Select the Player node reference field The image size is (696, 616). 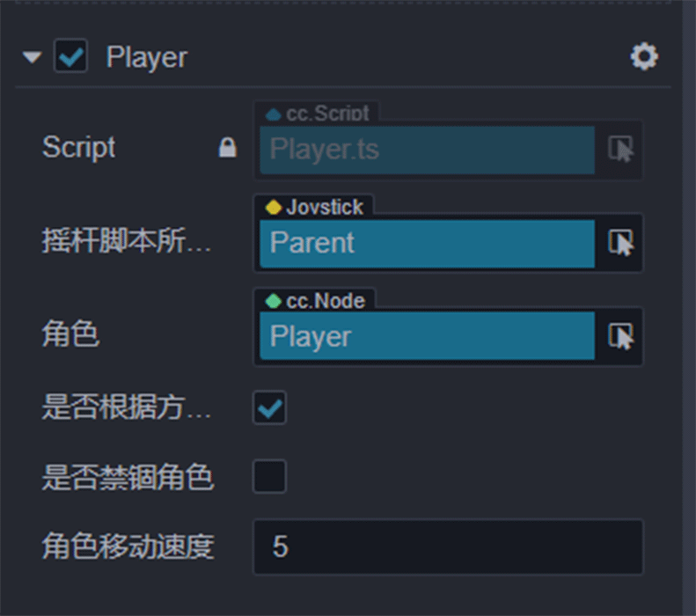coord(427,336)
